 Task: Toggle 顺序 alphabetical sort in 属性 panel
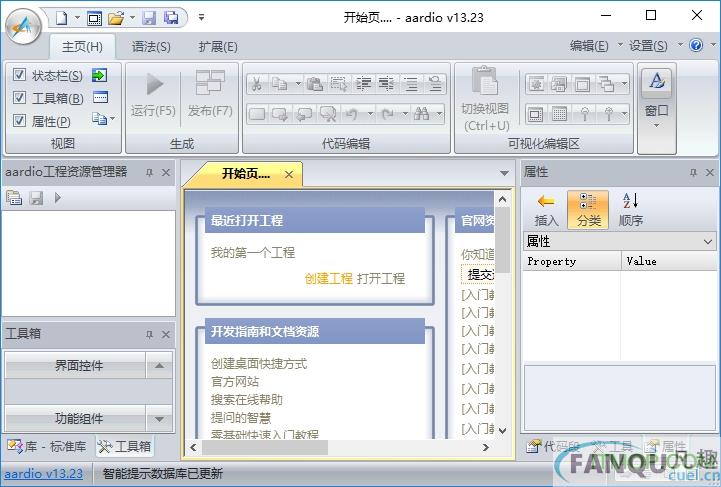(630, 210)
